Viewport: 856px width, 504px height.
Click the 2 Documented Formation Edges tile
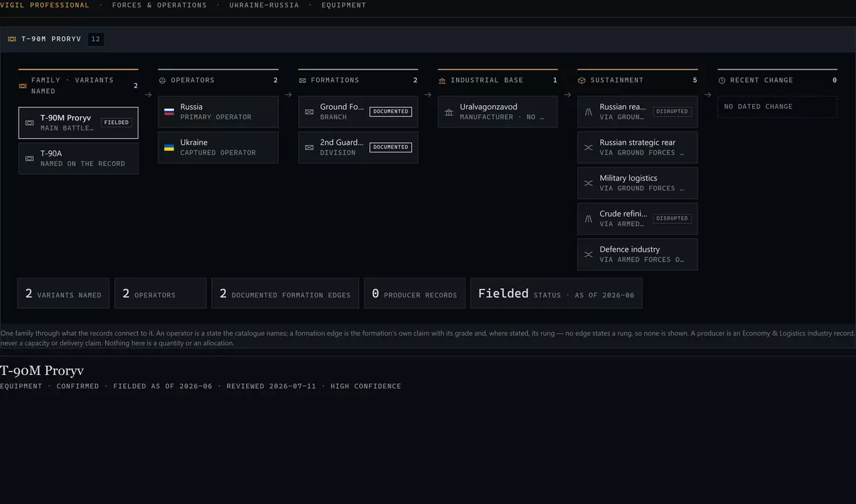click(286, 293)
